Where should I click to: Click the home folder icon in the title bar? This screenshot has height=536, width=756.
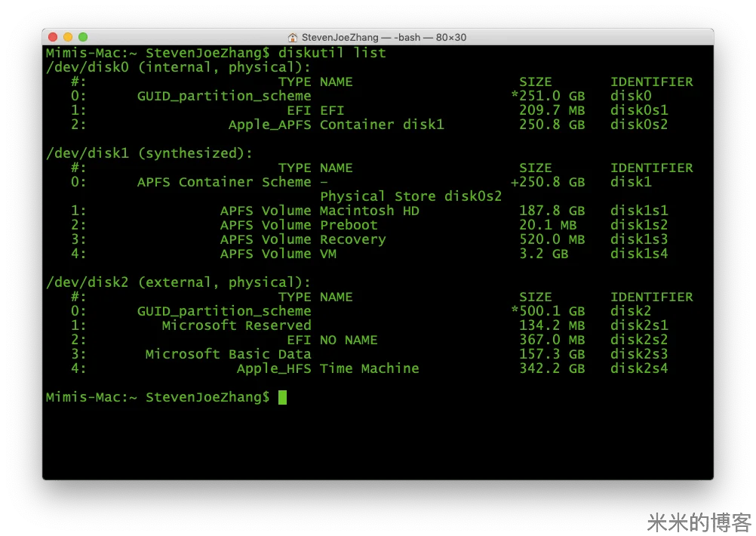click(x=292, y=37)
